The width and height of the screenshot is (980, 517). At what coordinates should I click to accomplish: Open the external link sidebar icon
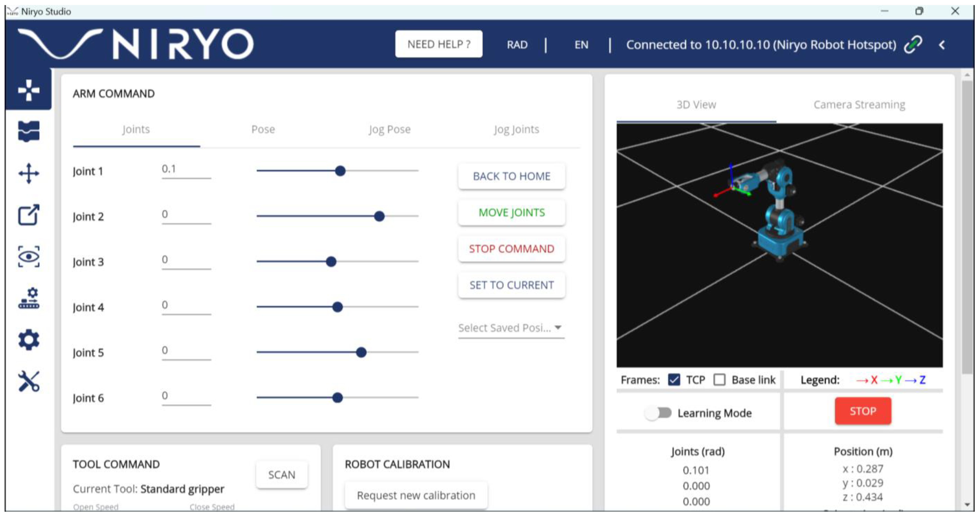point(28,215)
